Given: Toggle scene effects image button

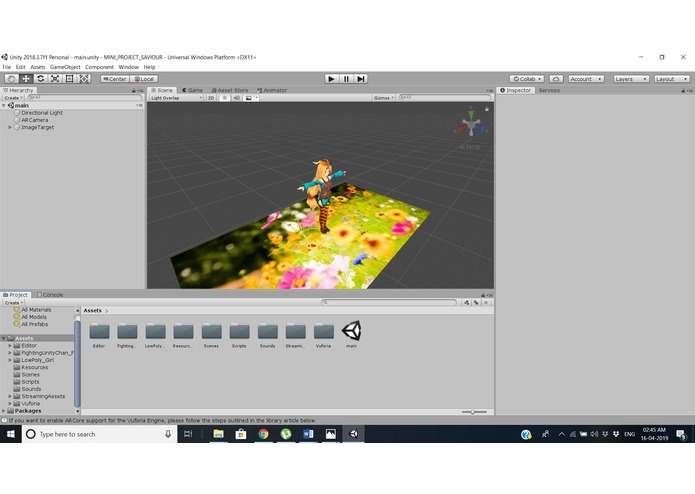Looking at the screenshot, I should pos(249,98).
